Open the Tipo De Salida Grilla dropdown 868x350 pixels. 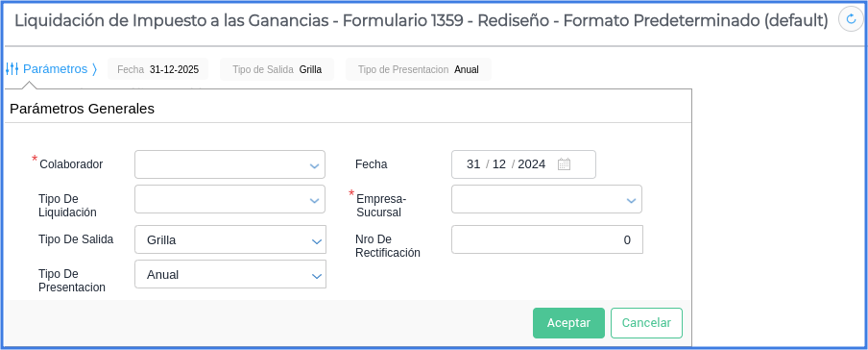pos(230,239)
